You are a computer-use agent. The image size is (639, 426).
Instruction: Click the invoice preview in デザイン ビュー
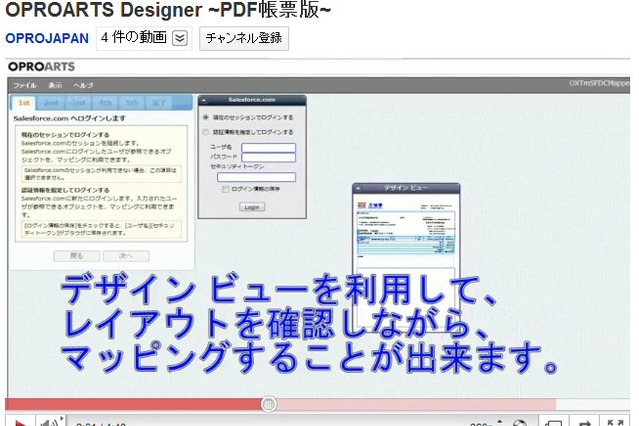point(406,261)
